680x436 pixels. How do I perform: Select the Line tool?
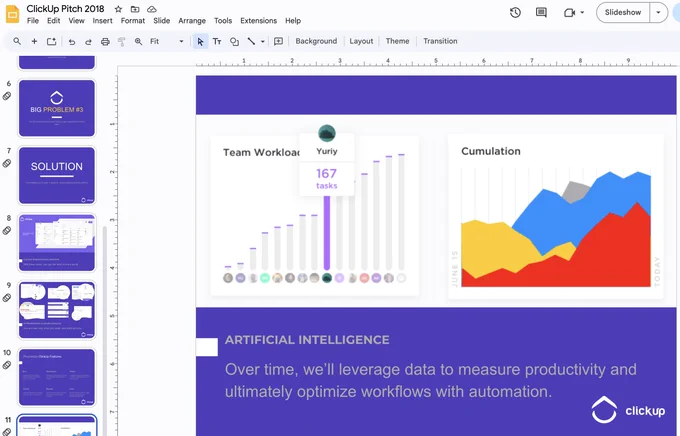251,42
